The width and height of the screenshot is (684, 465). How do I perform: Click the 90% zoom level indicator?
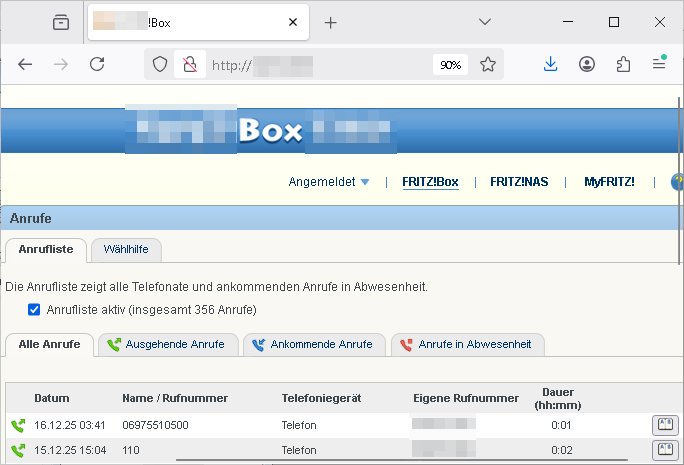tap(450, 64)
